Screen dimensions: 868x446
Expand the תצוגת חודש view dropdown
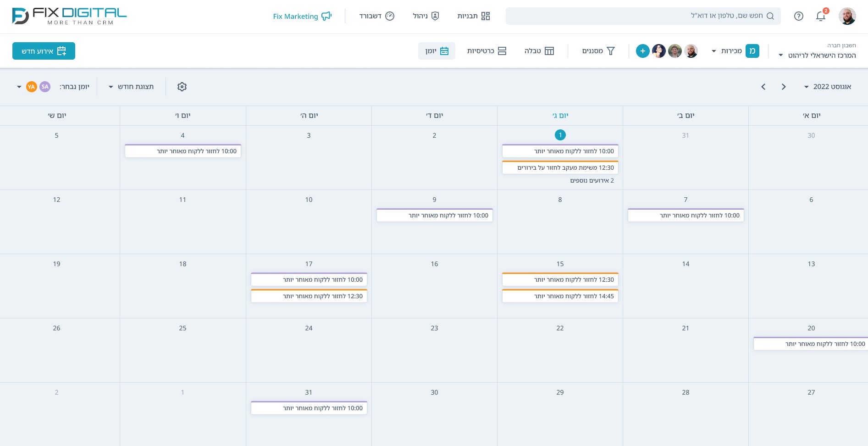pyautogui.click(x=131, y=87)
